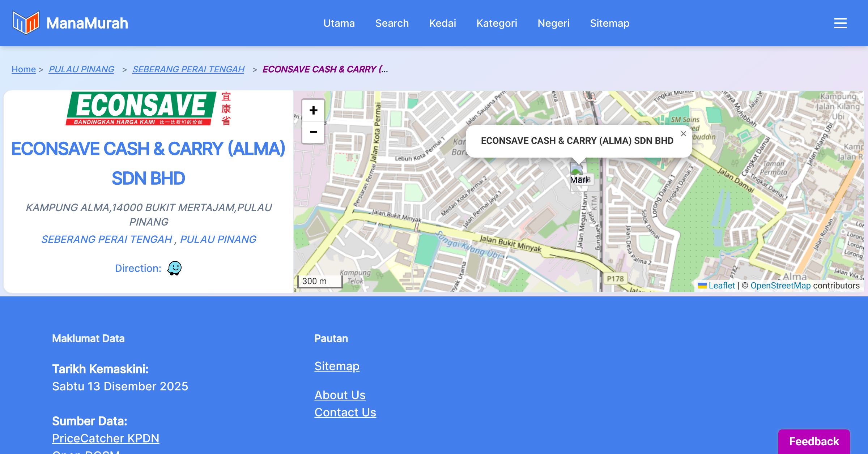
Task: Click the ManaMurah logo icon
Action: point(26,23)
